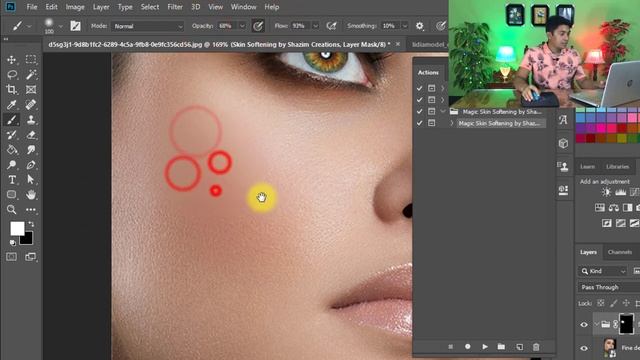Select the Lasso tool

tap(11, 75)
